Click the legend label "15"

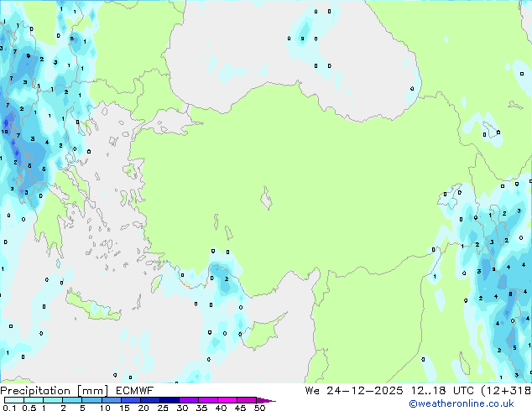124,408
